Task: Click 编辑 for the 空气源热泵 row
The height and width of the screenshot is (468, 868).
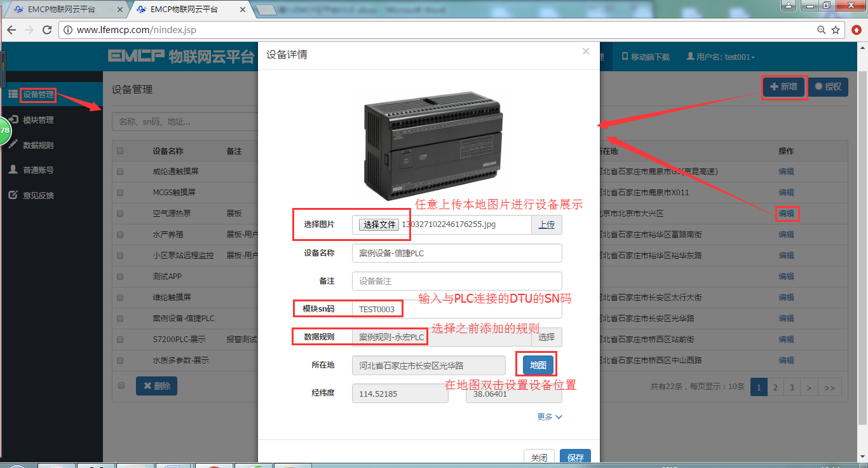Action: pos(787,214)
